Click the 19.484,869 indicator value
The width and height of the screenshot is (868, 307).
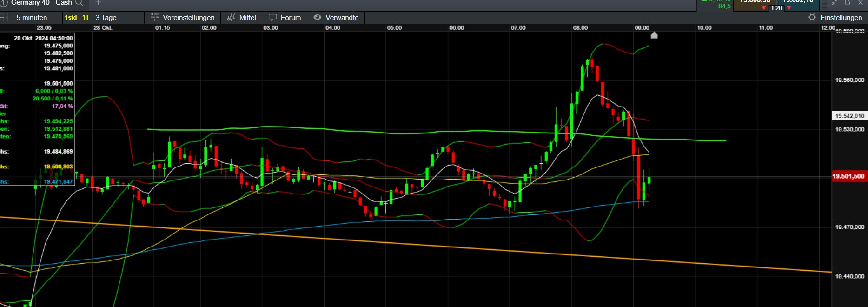[x=58, y=152]
